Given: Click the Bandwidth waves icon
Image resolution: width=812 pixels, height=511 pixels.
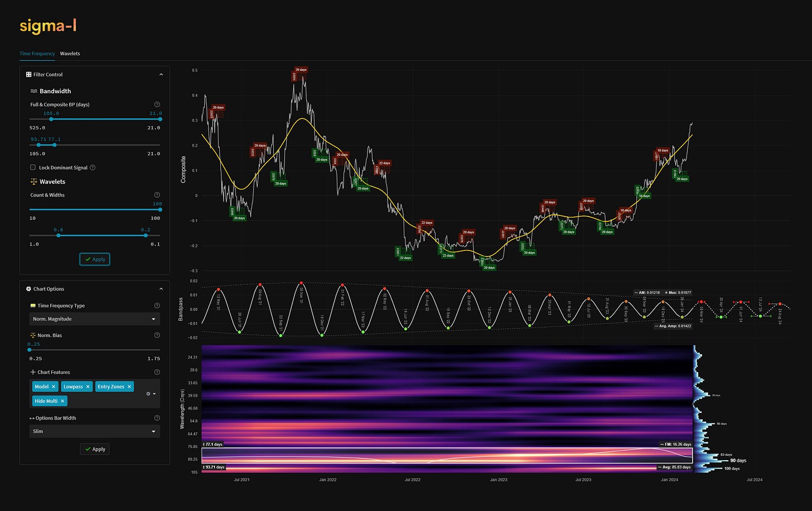Looking at the screenshot, I should coord(33,91).
